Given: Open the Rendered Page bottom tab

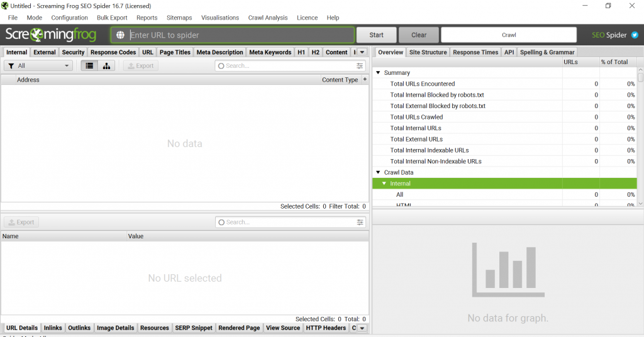Looking at the screenshot, I should pos(239,328).
